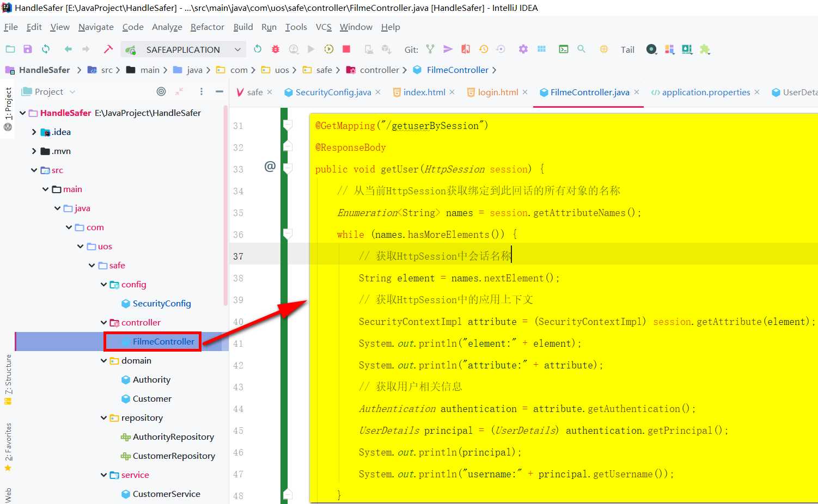
Task: Open the Structure tool window side tab
Action: coord(8,379)
